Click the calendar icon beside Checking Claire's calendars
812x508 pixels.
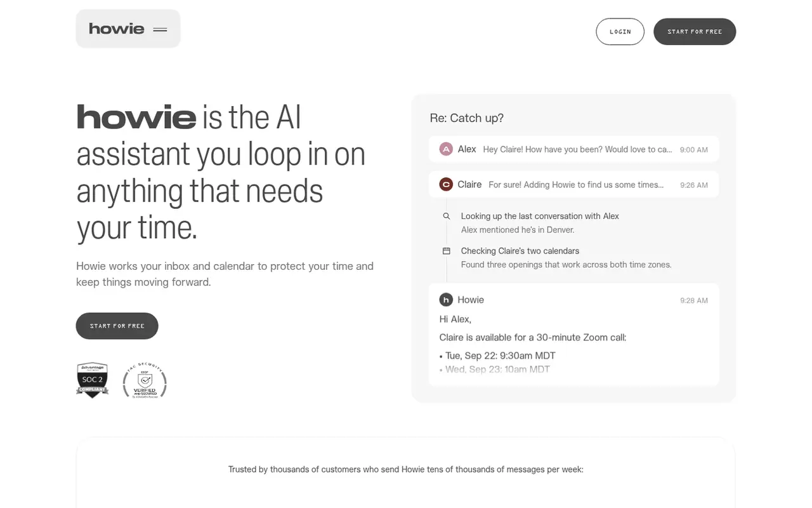[x=447, y=251]
